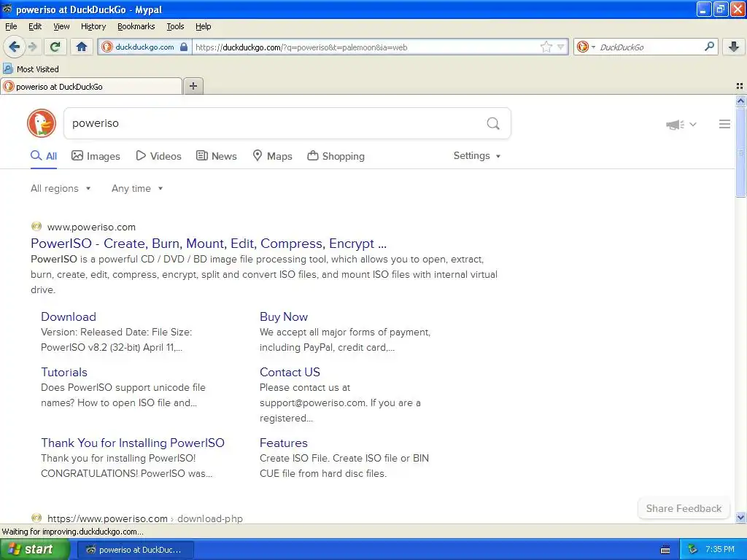Open the Download sitelink

tap(69, 316)
